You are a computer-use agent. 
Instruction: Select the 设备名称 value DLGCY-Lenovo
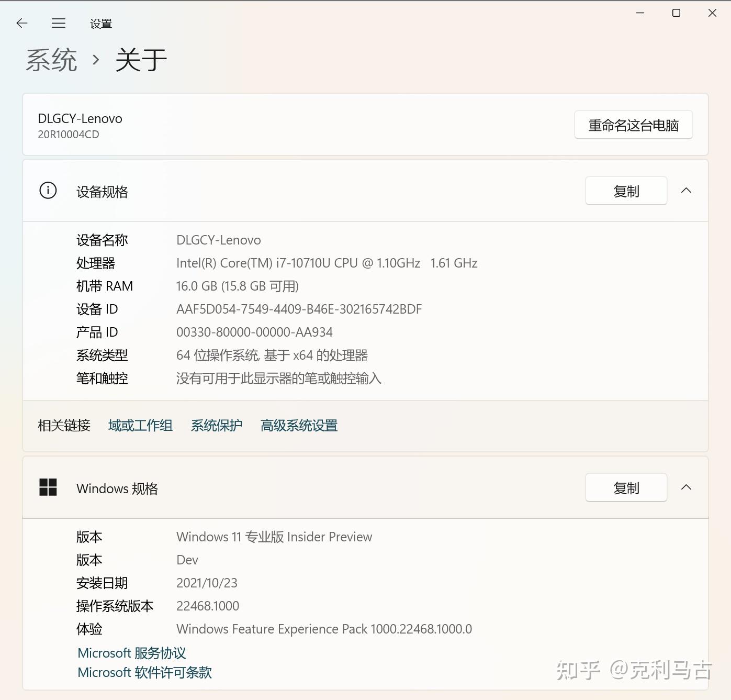click(219, 240)
